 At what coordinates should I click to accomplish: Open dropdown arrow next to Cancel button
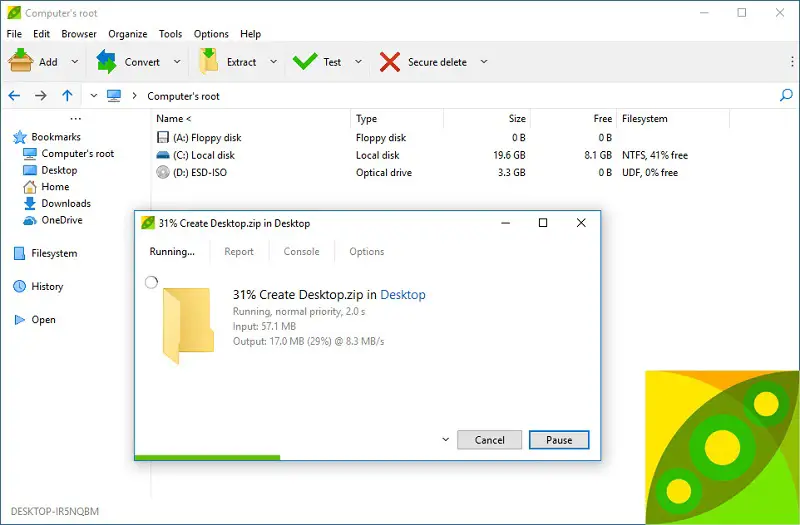[445, 439]
